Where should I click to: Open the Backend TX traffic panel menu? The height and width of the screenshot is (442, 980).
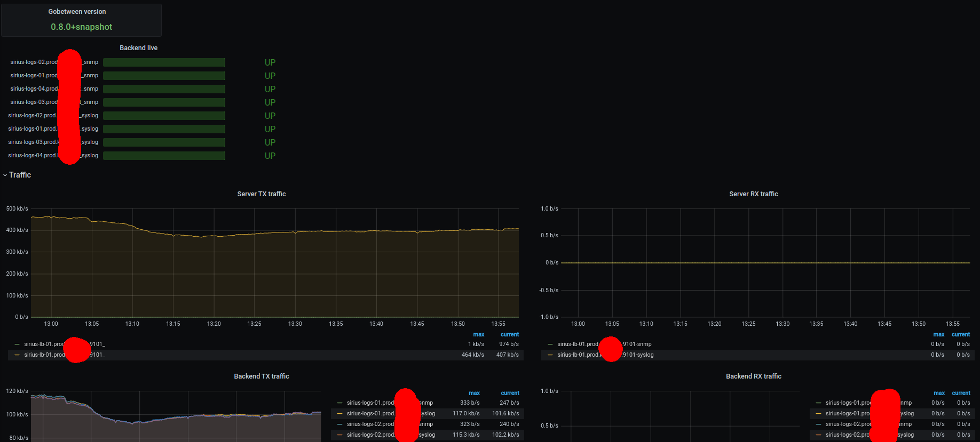click(x=262, y=376)
